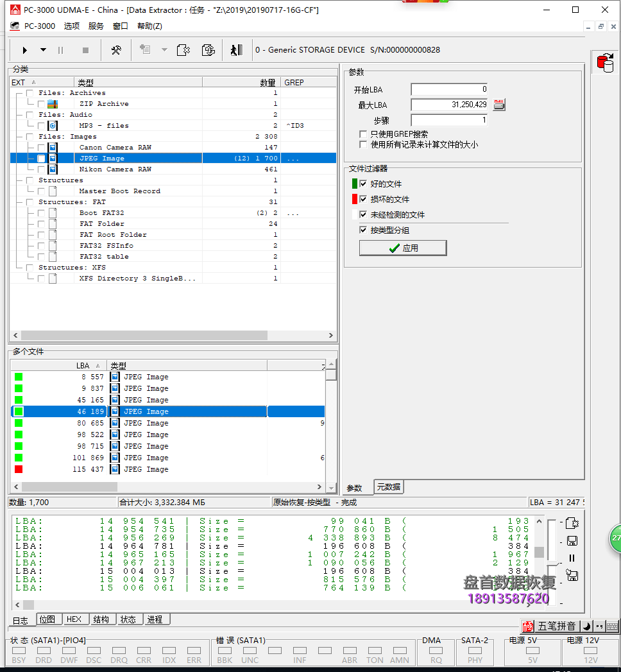The height and width of the screenshot is (672, 621).
Task: Check the Files: Archives checkbox
Action: (x=30, y=93)
